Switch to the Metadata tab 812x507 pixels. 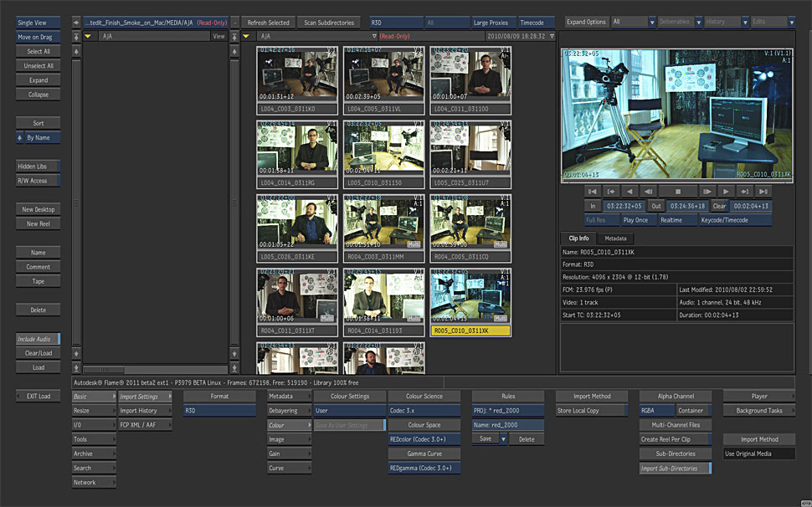pyautogui.click(x=615, y=238)
